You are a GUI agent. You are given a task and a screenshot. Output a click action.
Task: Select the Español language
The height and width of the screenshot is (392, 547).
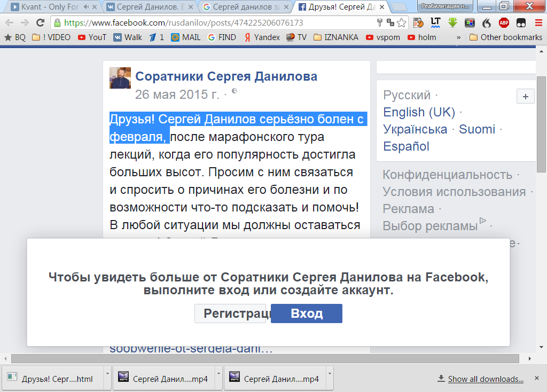click(x=406, y=146)
